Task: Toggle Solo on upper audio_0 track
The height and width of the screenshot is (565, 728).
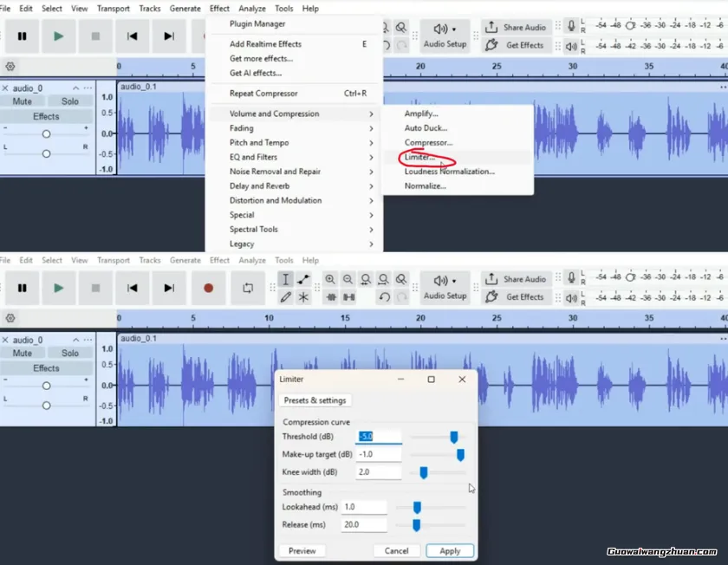Action: (70, 101)
